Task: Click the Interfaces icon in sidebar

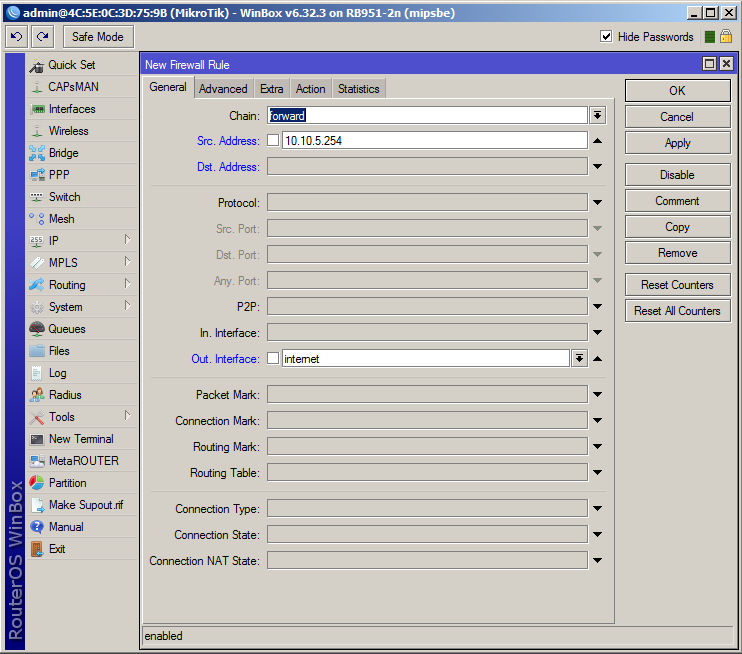Action: tap(36, 109)
